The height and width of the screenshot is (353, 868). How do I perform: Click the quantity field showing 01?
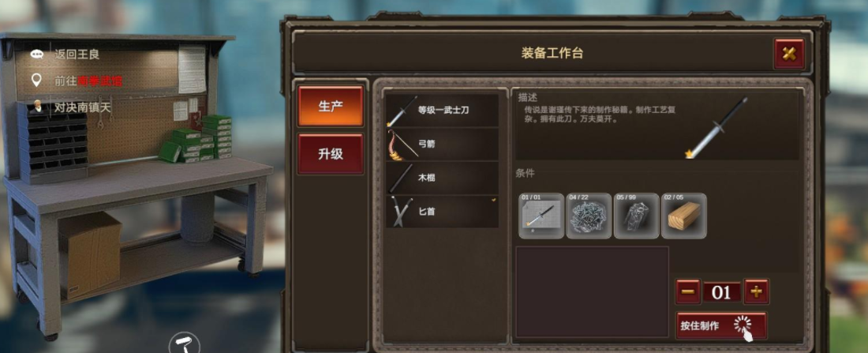pyautogui.click(x=722, y=292)
